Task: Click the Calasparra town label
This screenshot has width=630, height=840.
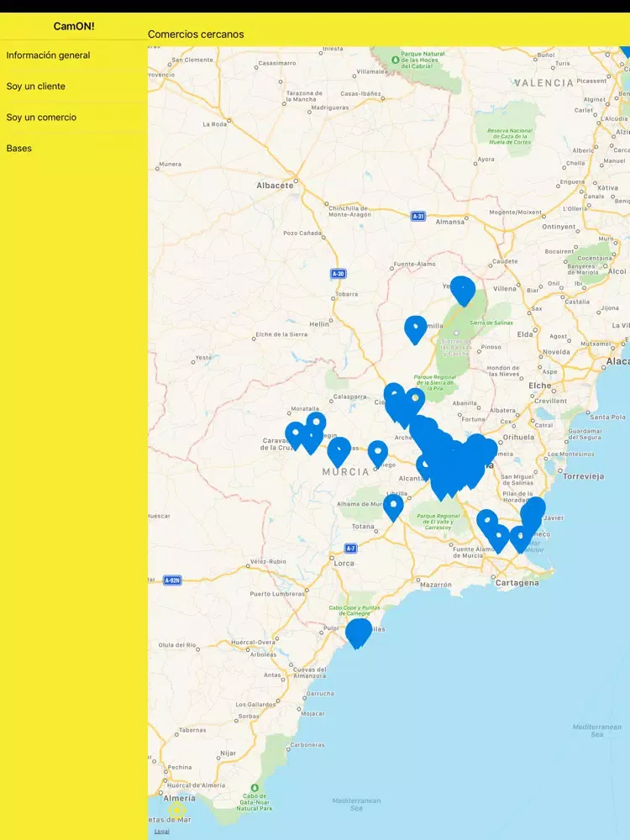Action: [x=349, y=397]
